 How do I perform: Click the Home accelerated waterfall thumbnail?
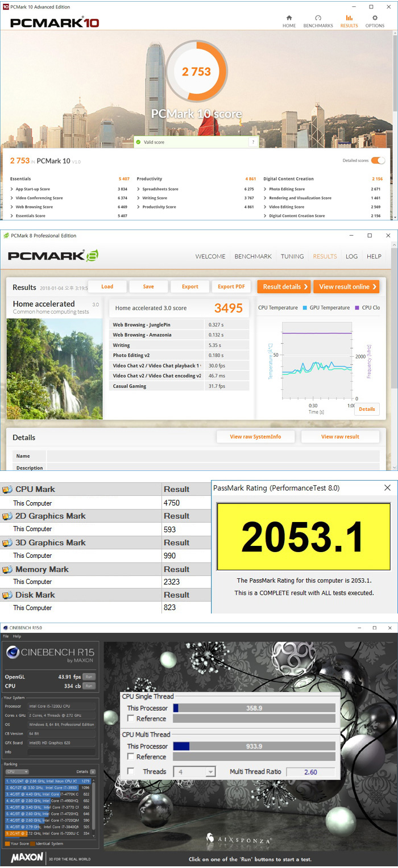55,369
